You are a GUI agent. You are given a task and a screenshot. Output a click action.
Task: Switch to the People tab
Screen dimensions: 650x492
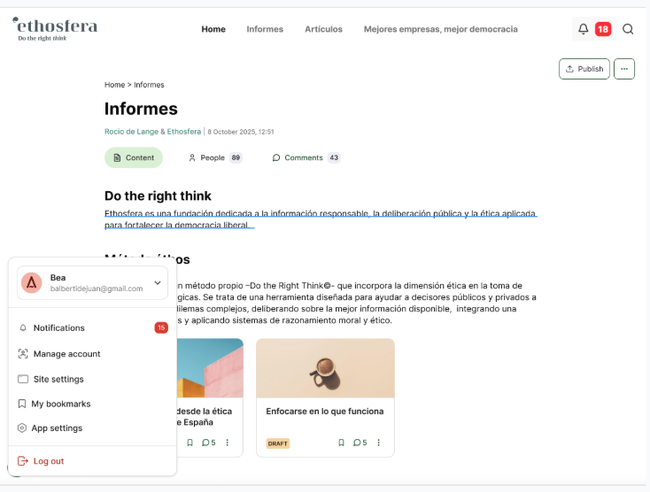212,158
